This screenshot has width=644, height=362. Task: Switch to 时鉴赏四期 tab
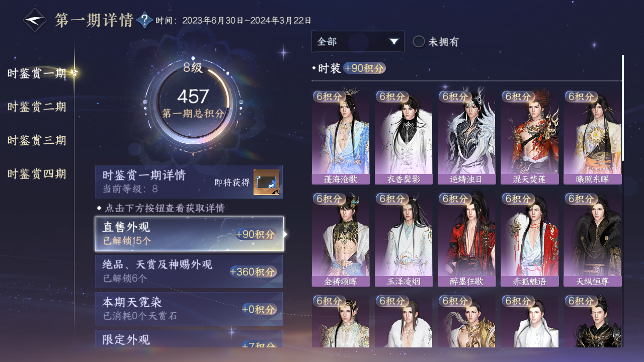37,174
